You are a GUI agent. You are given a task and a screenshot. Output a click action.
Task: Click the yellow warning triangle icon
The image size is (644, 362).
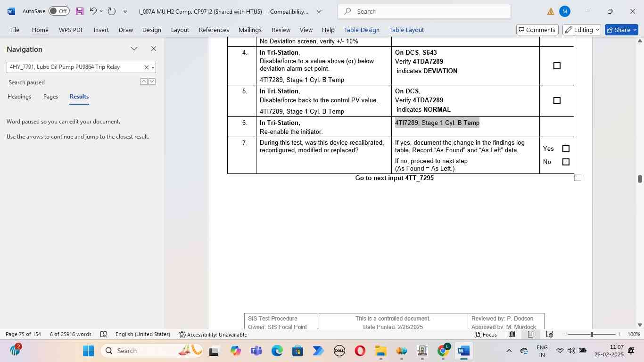coord(551,11)
